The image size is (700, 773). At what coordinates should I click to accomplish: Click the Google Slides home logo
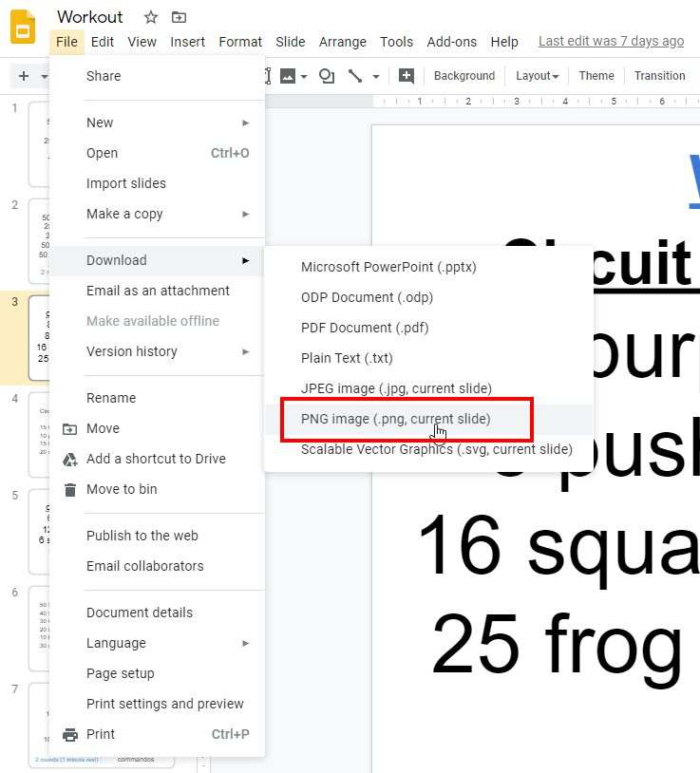(x=23, y=26)
